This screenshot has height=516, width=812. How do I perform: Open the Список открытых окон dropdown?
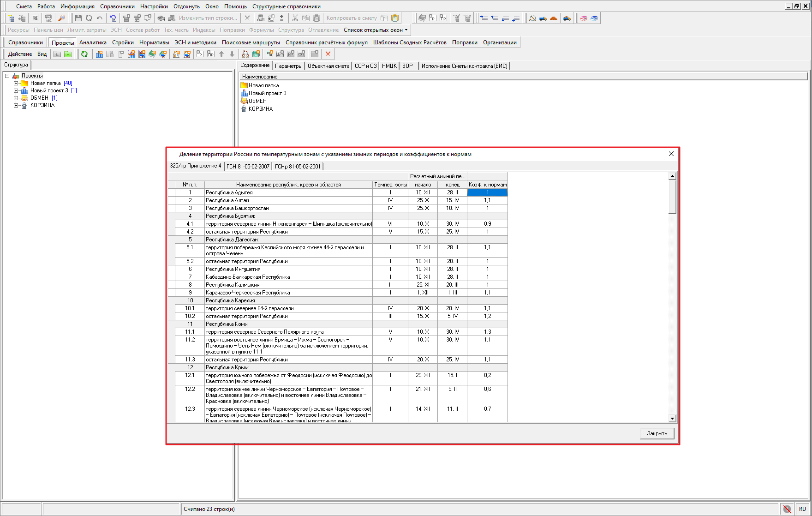376,30
